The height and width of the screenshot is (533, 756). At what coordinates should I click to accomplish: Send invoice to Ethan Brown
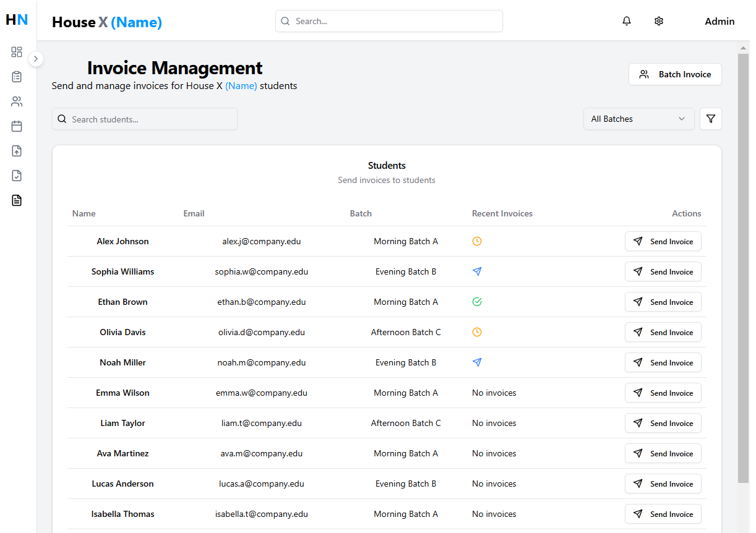click(663, 302)
